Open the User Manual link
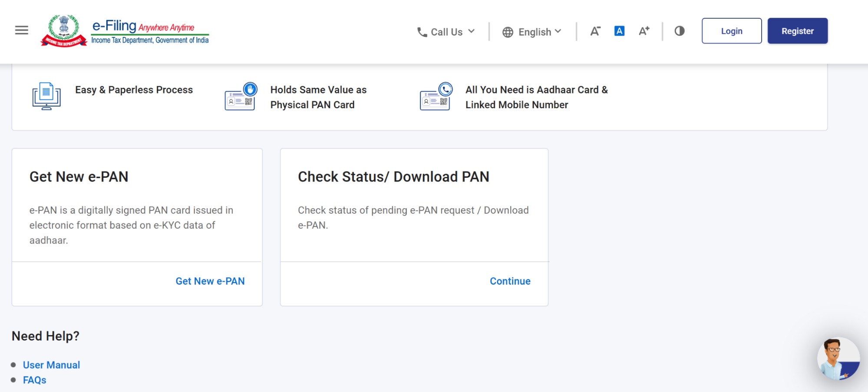 point(51,365)
